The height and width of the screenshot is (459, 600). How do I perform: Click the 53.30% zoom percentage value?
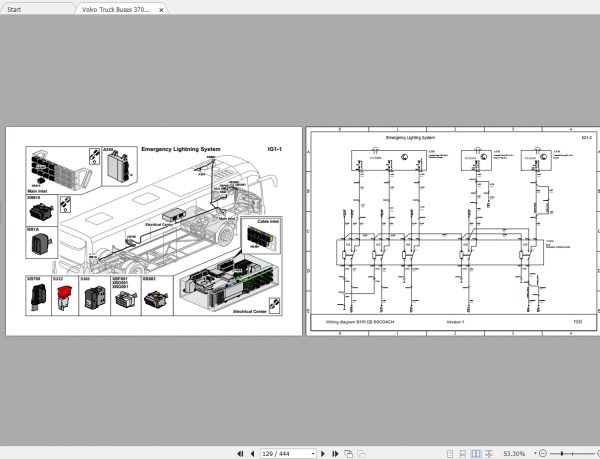(x=514, y=454)
